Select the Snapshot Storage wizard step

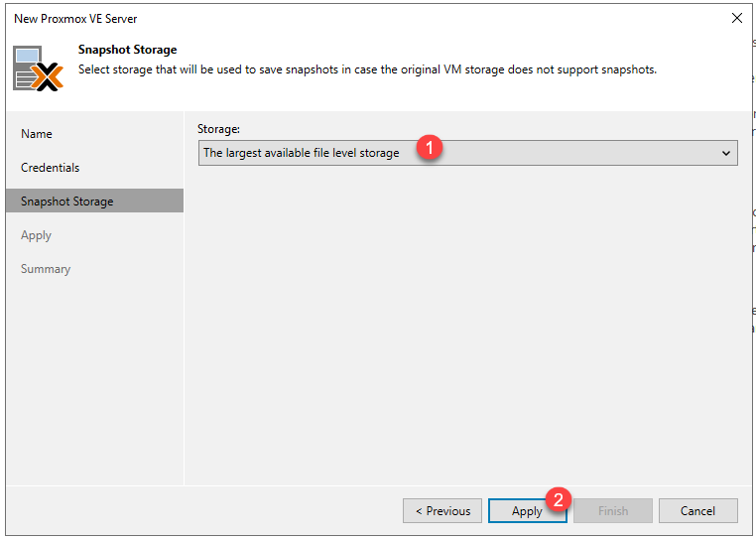(x=94, y=201)
